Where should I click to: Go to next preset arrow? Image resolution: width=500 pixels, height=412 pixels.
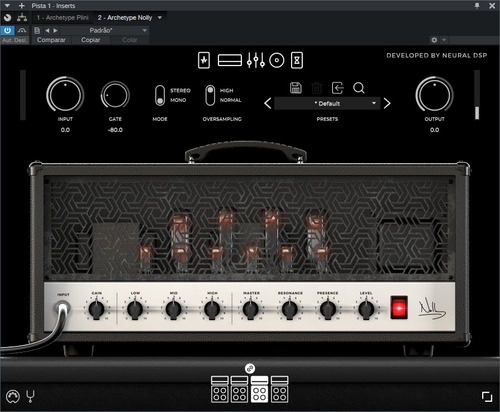[387, 103]
